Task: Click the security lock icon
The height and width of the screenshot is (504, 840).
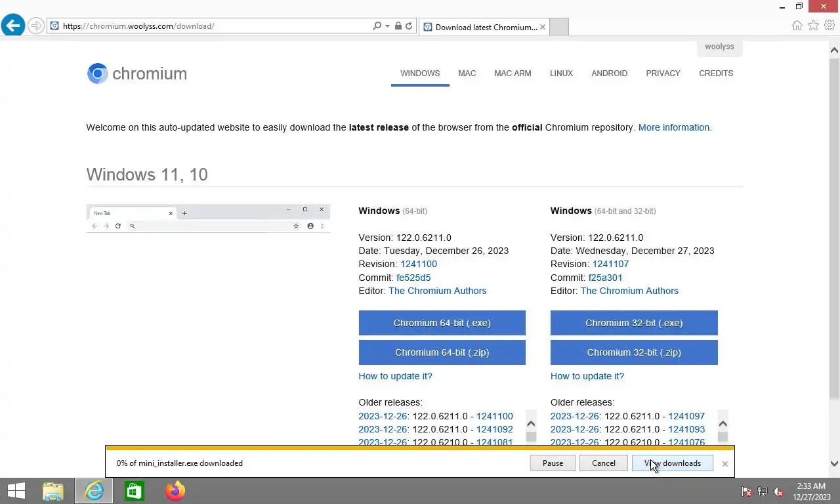Action: [x=398, y=26]
